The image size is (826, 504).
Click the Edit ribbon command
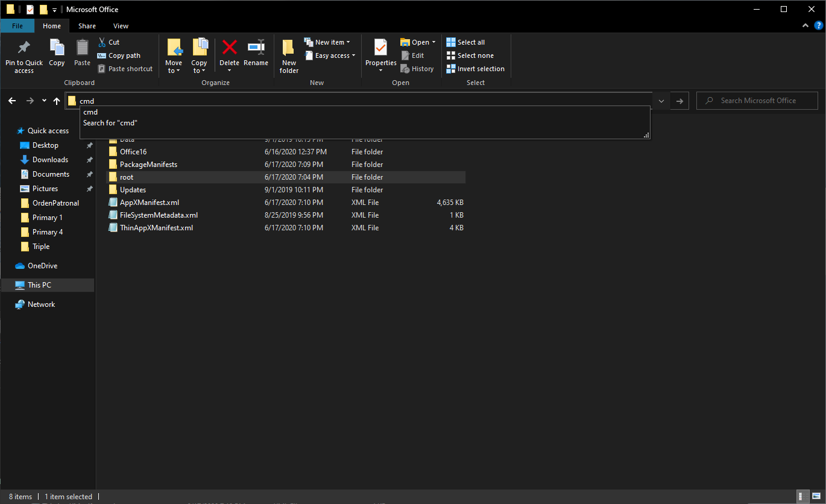412,55
